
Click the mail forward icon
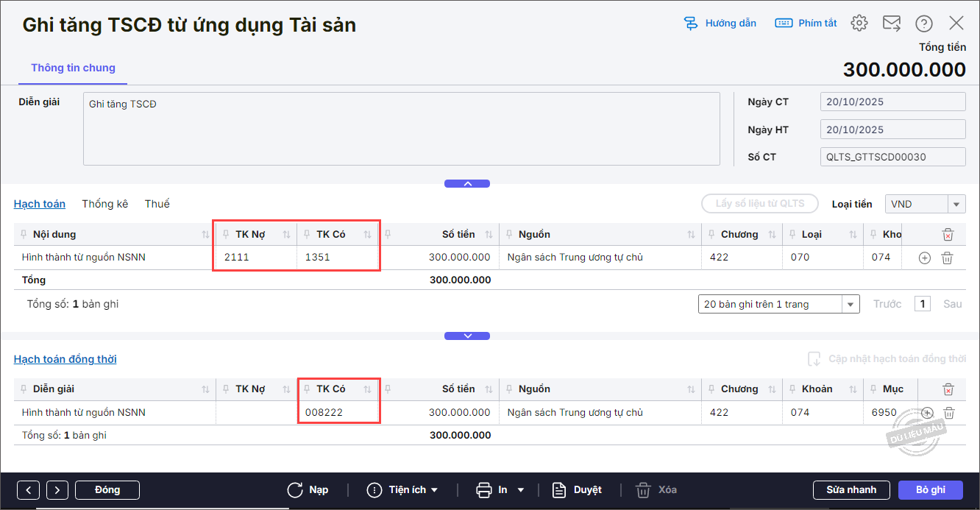click(x=892, y=24)
